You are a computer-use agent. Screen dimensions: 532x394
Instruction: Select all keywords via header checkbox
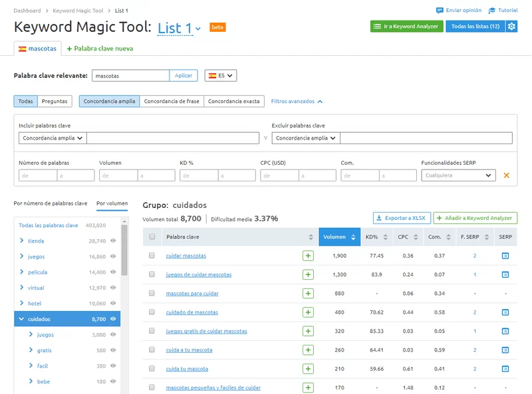[152, 237]
